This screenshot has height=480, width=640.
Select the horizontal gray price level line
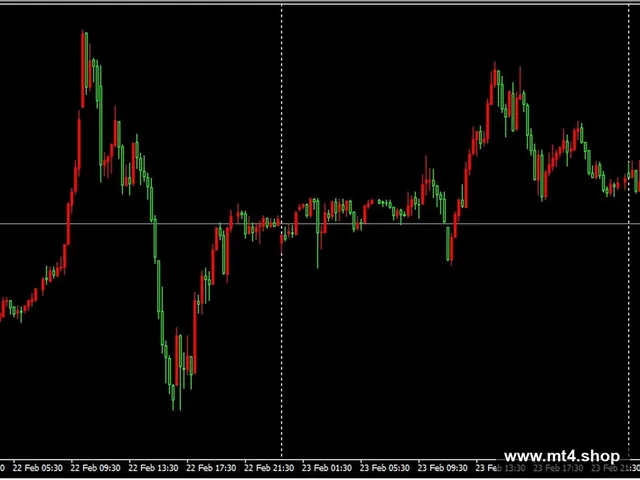pyautogui.click(x=320, y=224)
